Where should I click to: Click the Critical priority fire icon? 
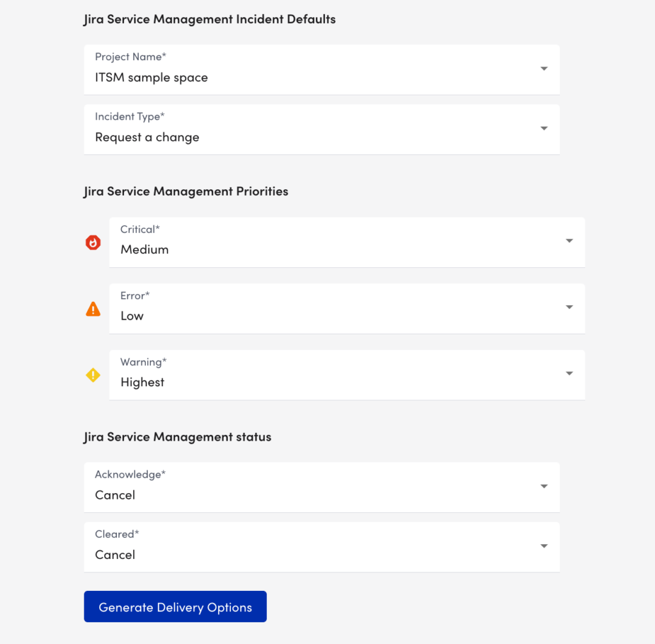point(93,242)
